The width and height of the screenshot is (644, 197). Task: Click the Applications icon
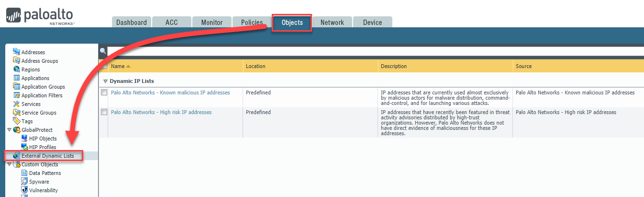17,78
